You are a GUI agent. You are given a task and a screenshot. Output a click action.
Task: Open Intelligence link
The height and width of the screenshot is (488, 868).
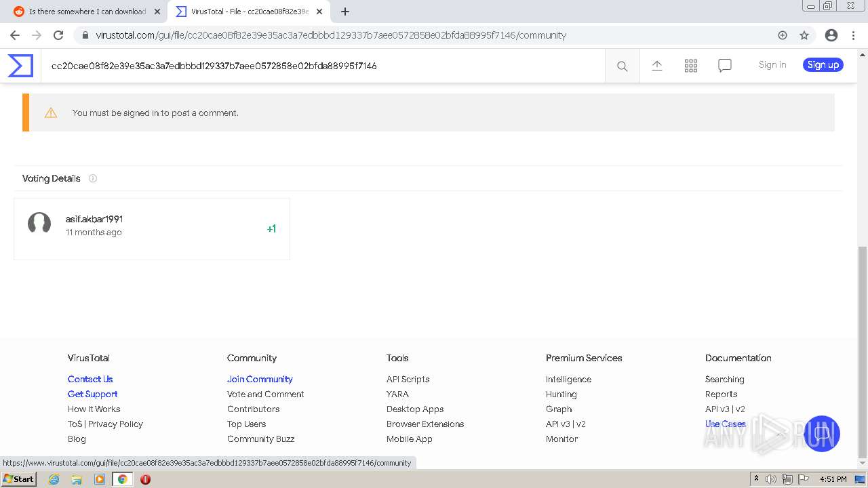click(x=568, y=379)
